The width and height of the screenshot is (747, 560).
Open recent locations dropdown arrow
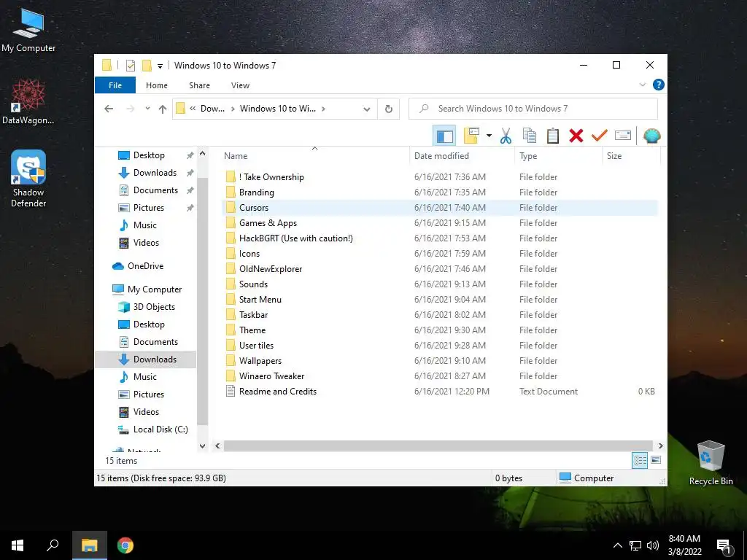(147, 109)
